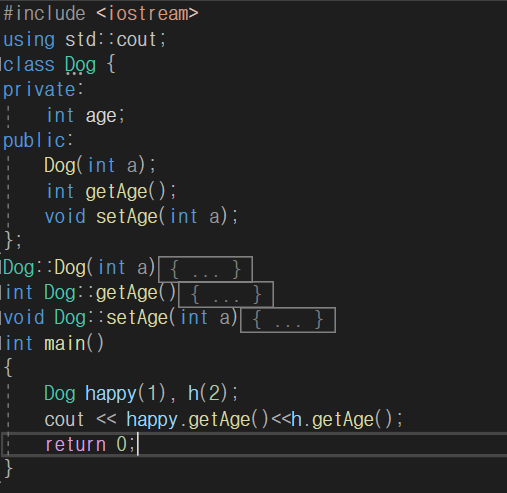Click the Dog(int a); constructor declaration
507x493 pixels.
pyautogui.click(x=100, y=166)
